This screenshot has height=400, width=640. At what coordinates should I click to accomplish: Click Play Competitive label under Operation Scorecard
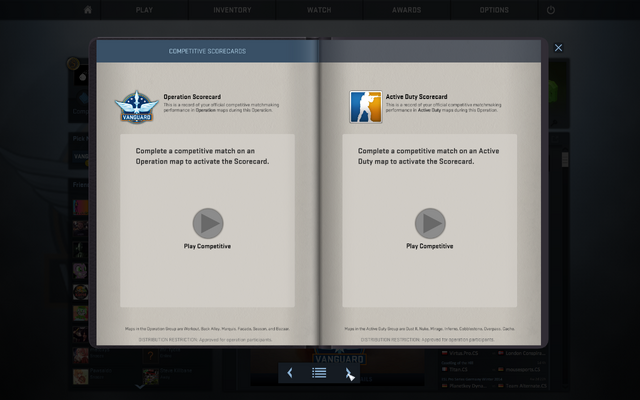click(x=207, y=246)
